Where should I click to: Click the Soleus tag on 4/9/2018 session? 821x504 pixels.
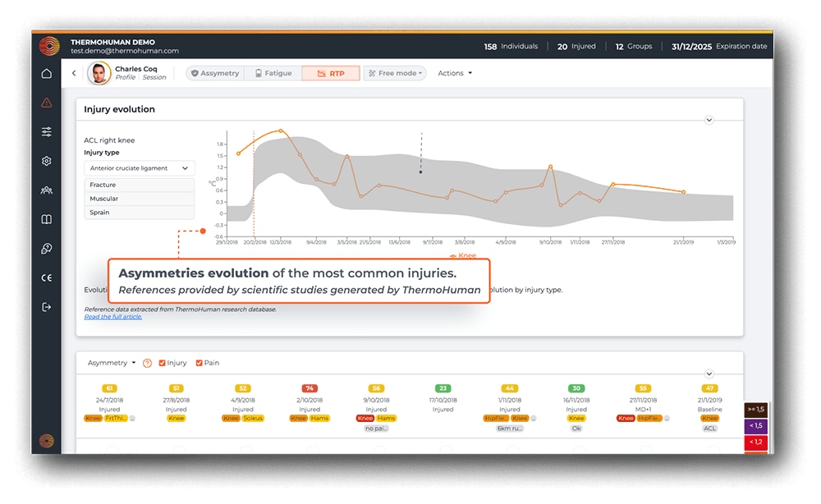[253, 418]
